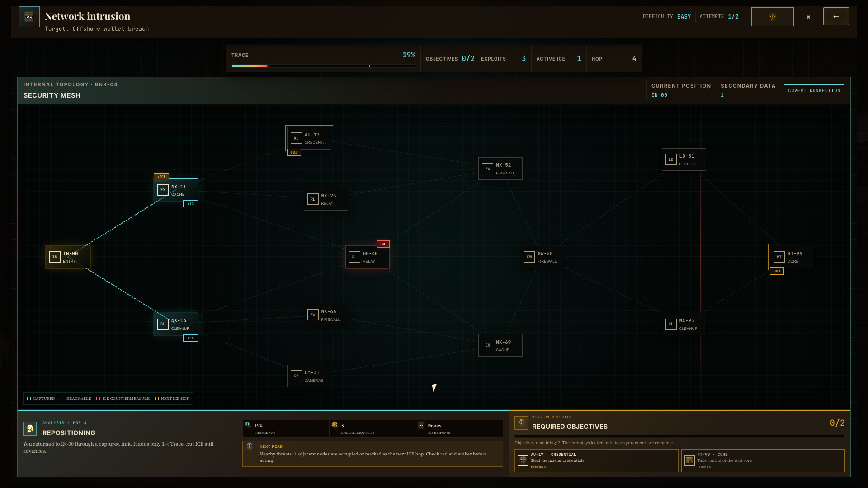Select the RT-99 core node
Viewport: 868px width, 488px height.
(x=792, y=257)
